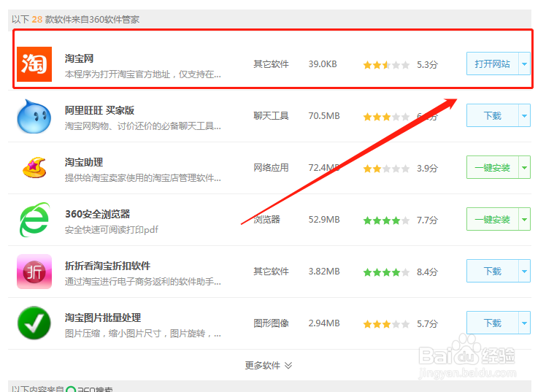Click the star rating of 淘宝图片批量处理
546x392 pixels.
386,324
